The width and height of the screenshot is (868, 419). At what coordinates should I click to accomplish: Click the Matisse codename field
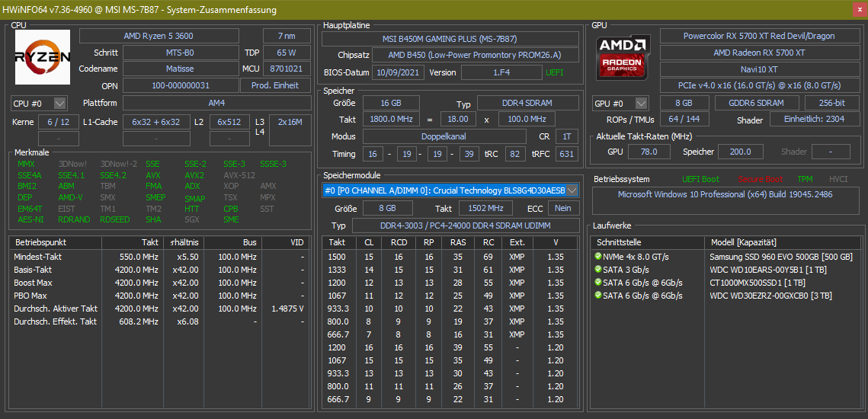[x=181, y=69]
